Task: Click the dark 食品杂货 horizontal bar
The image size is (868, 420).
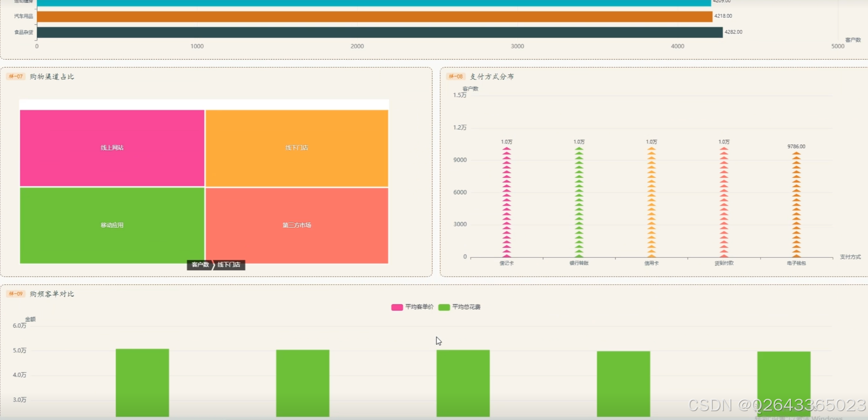Action: (380, 33)
